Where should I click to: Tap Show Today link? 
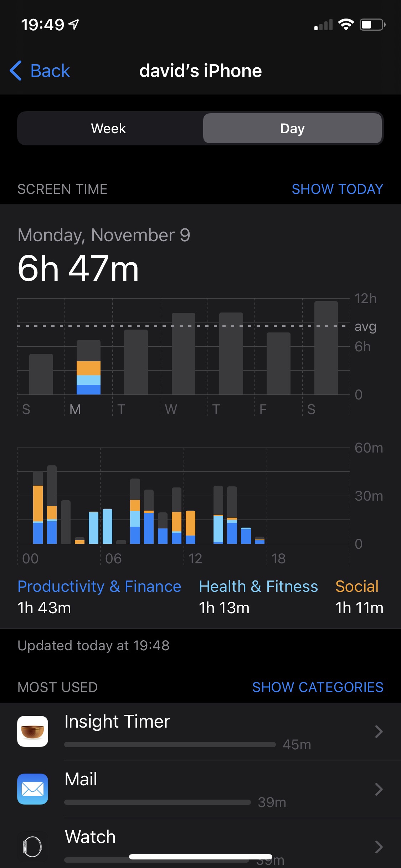[x=337, y=189]
